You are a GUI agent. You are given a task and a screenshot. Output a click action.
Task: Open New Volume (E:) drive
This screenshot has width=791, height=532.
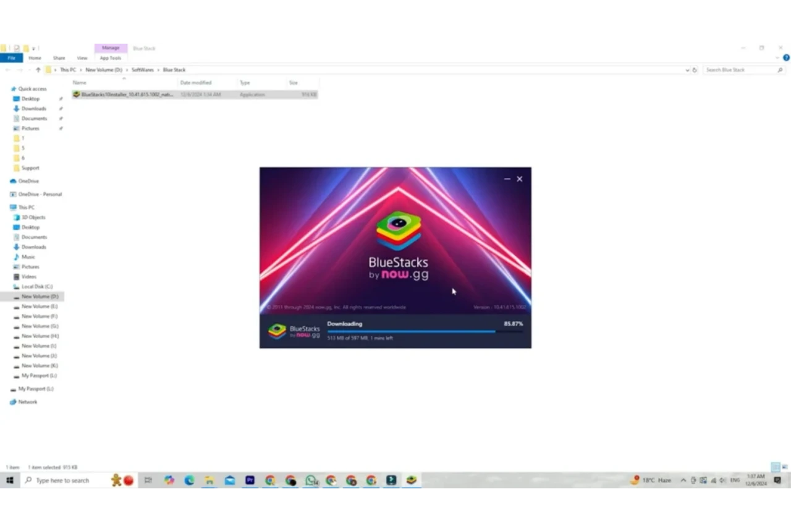(x=40, y=306)
